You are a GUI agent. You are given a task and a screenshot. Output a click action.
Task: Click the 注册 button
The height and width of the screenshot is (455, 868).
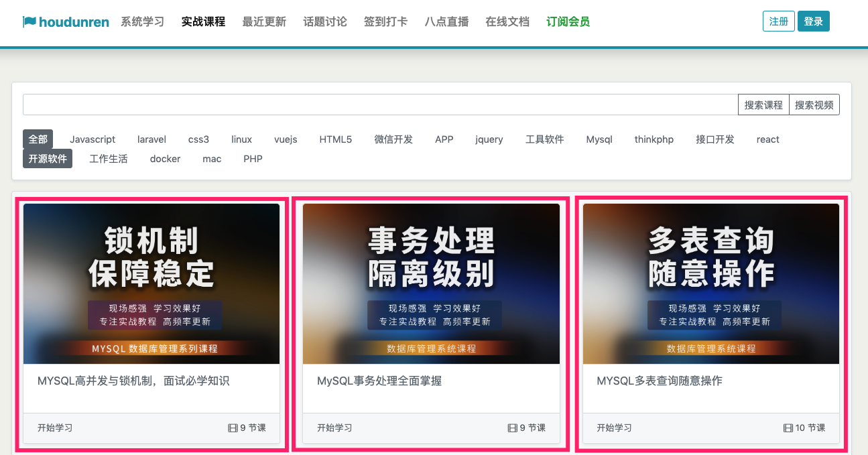tap(779, 21)
